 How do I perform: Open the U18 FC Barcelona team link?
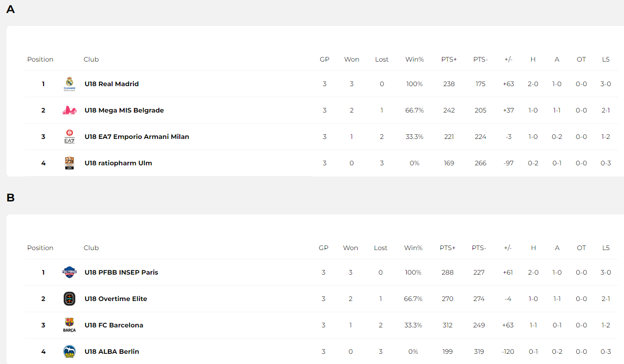(x=114, y=325)
